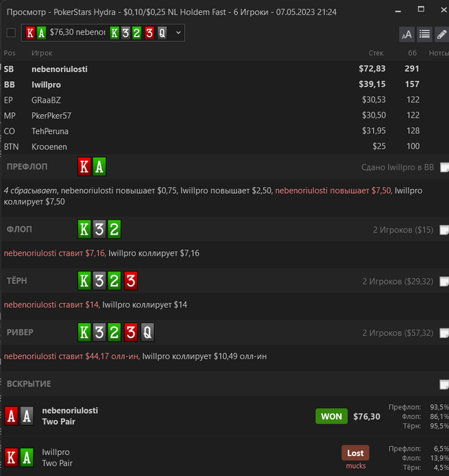Click the pencil edit icon

point(442,34)
